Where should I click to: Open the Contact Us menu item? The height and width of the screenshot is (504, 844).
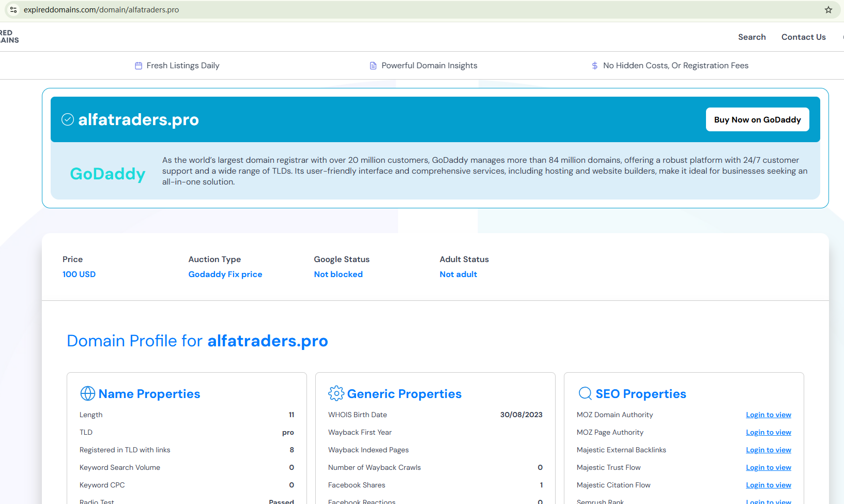(804, 37)
